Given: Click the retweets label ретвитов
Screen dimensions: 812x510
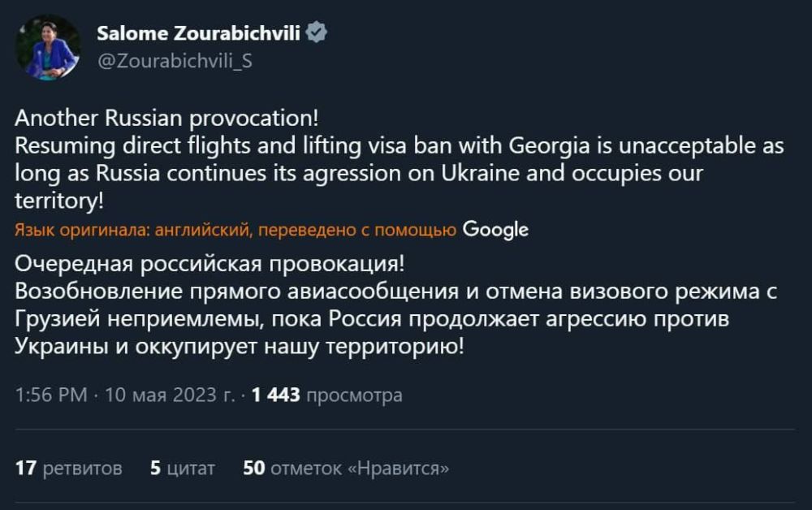Looking at the screenshot, I should 81,469.
